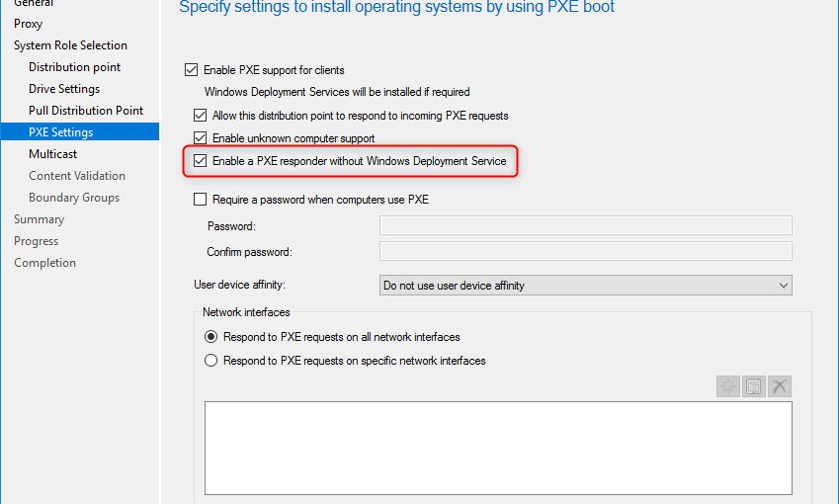Screen dimensions: 839x504
Task: Select Respond on specific network interfaces option
Action: coord(210,361)
